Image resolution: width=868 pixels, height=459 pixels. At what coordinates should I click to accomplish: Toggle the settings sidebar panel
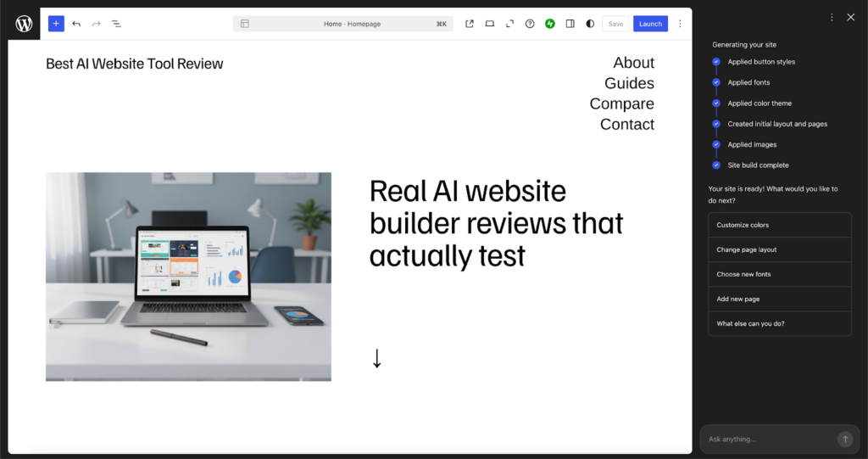coord(570,24)
